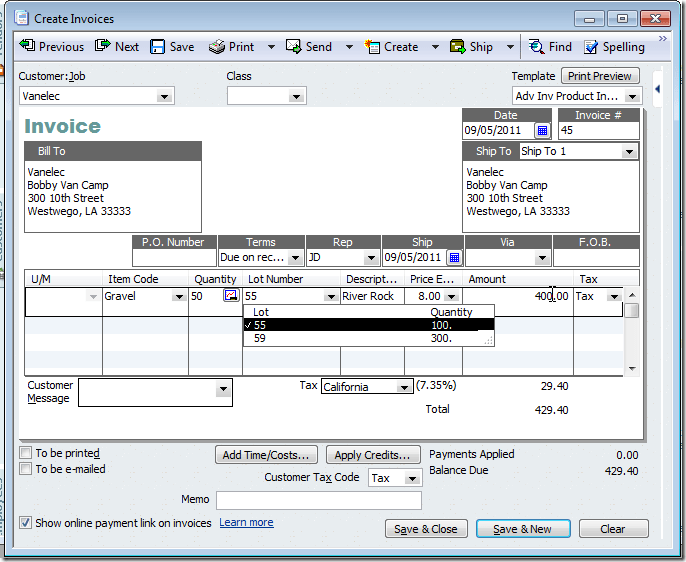Show more toolbar items chevron

coord(663,38)
